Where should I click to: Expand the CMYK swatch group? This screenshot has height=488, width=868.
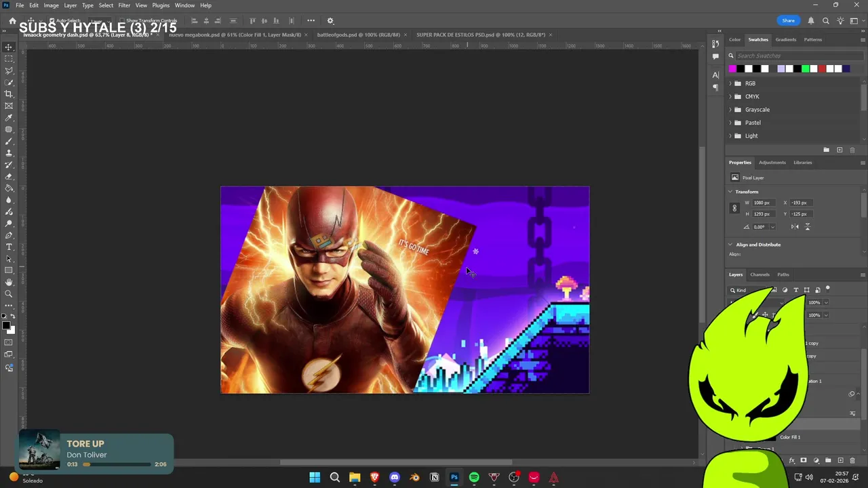click(x=730, y=96)
